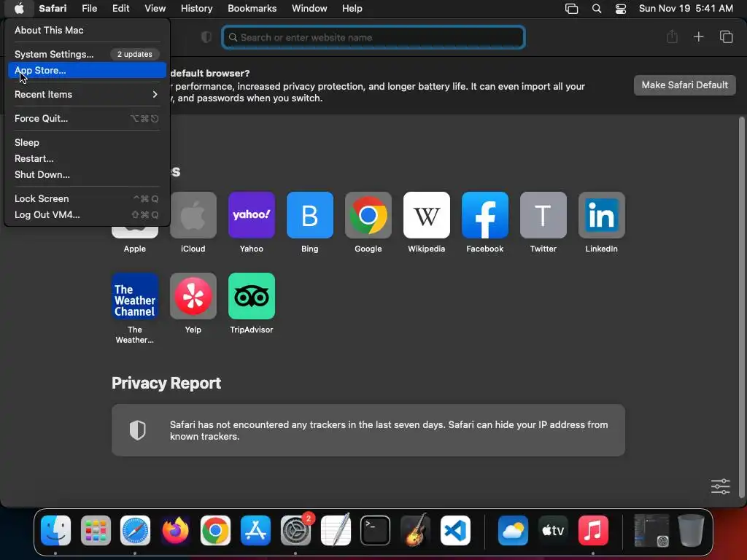The image size is (747, 560).
Task: Open the Edit menu
Action: (x=120, y=8)
